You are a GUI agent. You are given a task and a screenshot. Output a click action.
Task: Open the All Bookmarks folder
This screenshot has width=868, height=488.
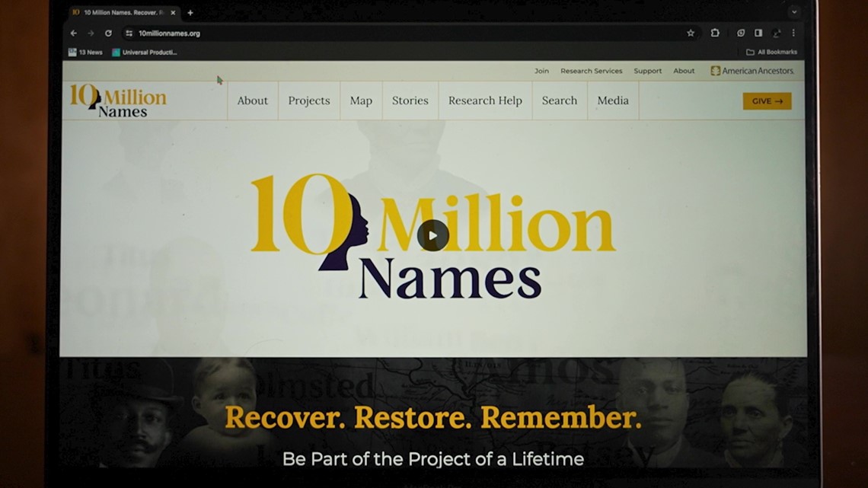coord(771,52)
